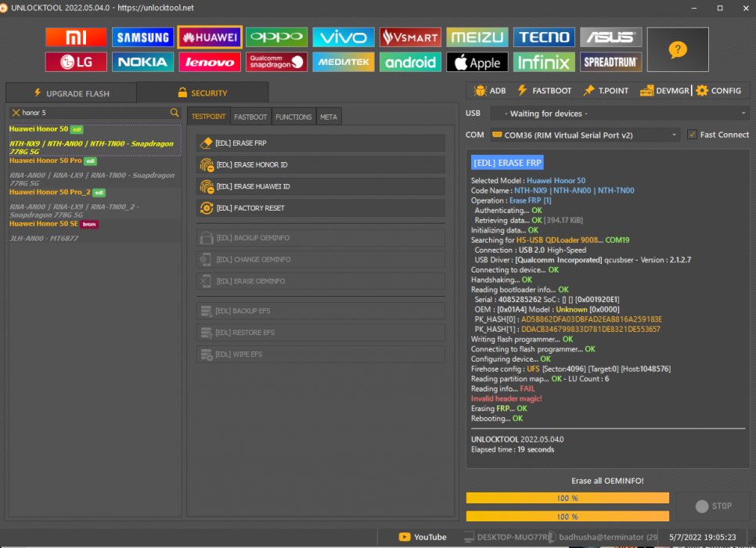The width and height of the screenshot is (756, 548).
Task: Pick the Apple brand logo
Action: tap(477, 62)
